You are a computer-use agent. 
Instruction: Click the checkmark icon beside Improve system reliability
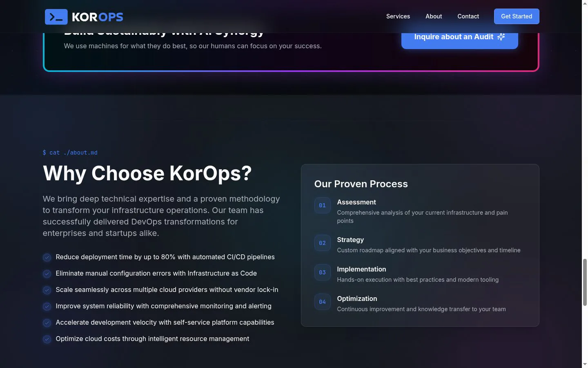(47, 306)
